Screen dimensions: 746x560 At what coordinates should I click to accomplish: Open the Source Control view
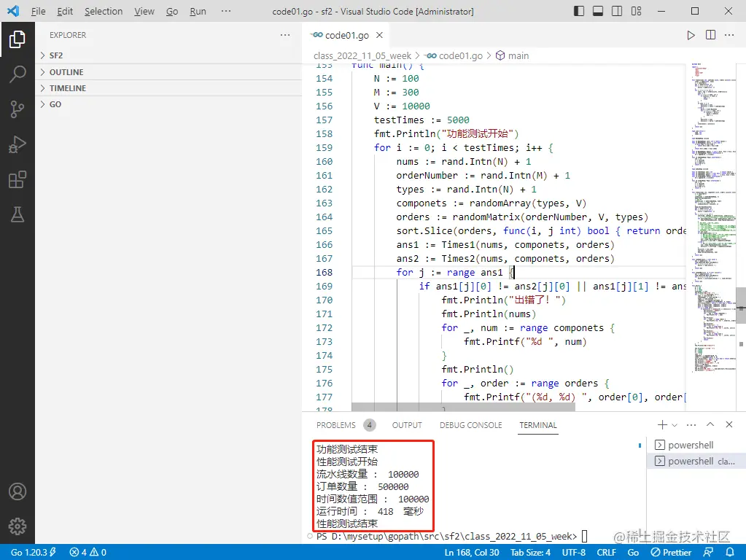tap(17, 109)
